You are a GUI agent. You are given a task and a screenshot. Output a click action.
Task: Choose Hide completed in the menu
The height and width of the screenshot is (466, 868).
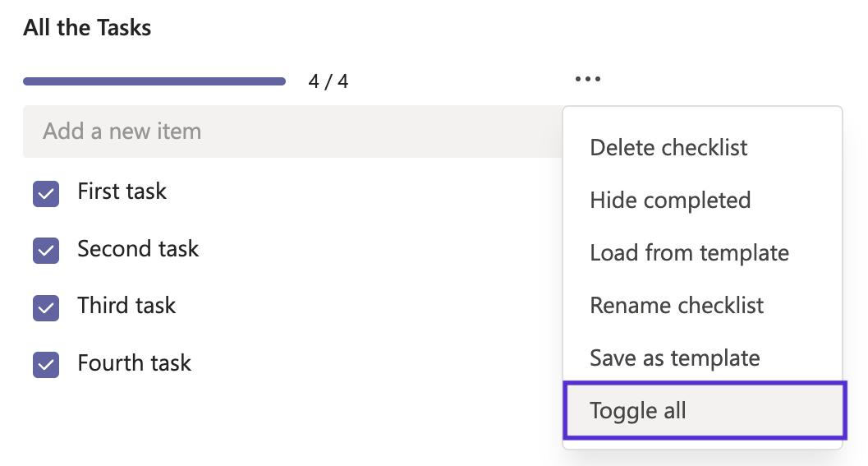tap(670, 201)
